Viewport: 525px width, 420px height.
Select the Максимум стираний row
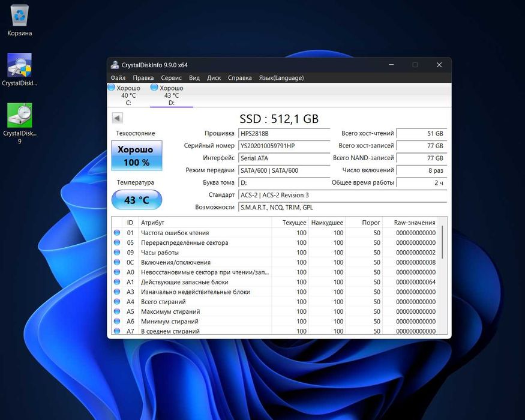(x=275, y=311)
